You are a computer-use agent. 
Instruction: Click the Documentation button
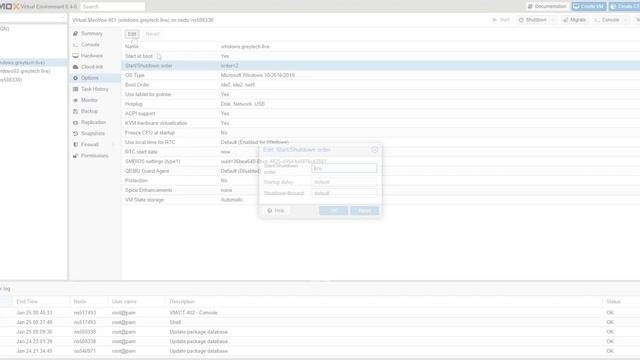click(x=547, y=7)
